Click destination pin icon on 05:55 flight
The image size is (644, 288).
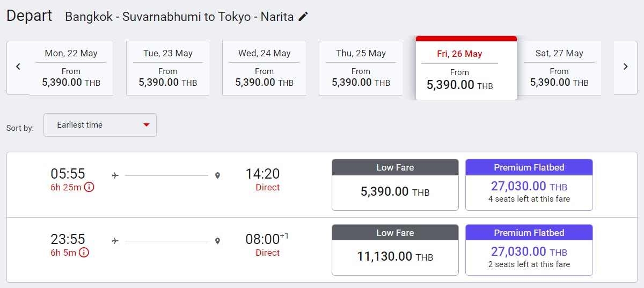[x=217, y=175]
